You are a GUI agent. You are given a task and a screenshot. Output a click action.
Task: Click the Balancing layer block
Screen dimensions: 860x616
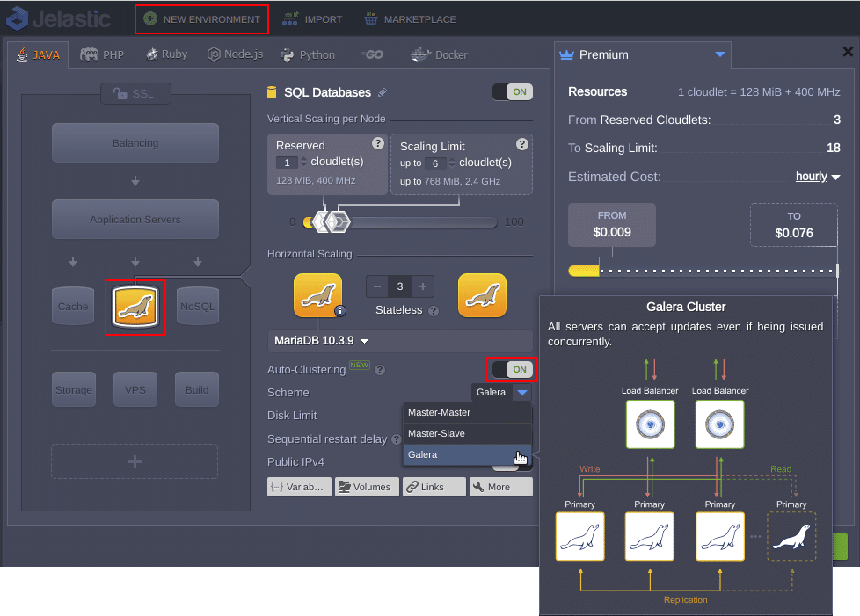[135, 143]
